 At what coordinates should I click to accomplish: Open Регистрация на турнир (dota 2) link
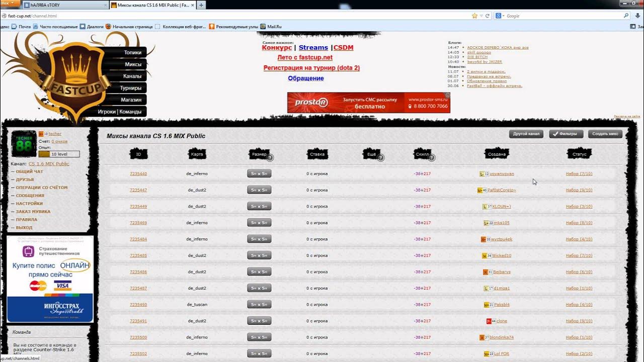coord(311,68)
